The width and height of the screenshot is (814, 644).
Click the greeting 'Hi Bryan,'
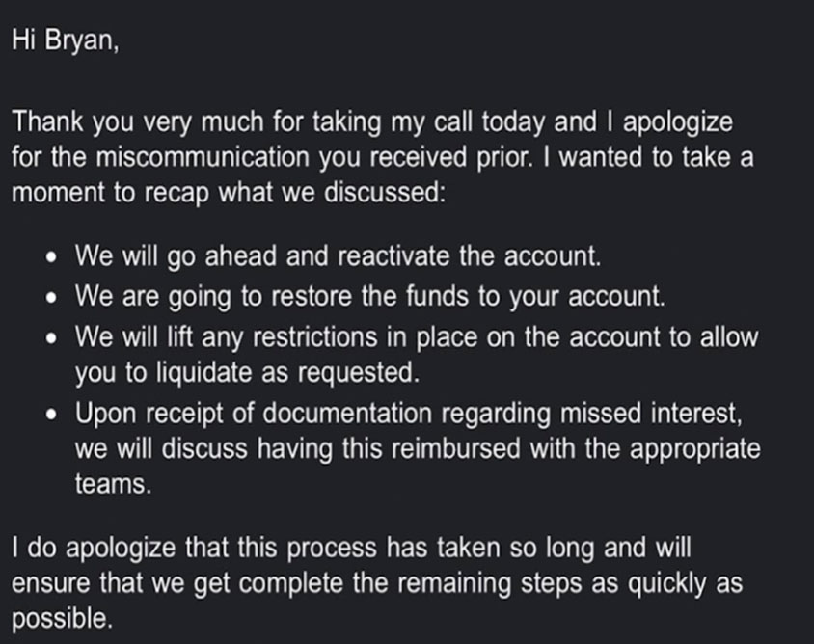(x=66, y=41)
